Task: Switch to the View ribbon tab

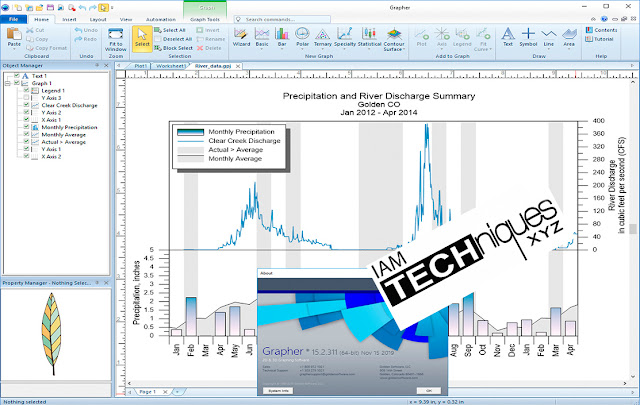Action: click(x=126, y=19)
